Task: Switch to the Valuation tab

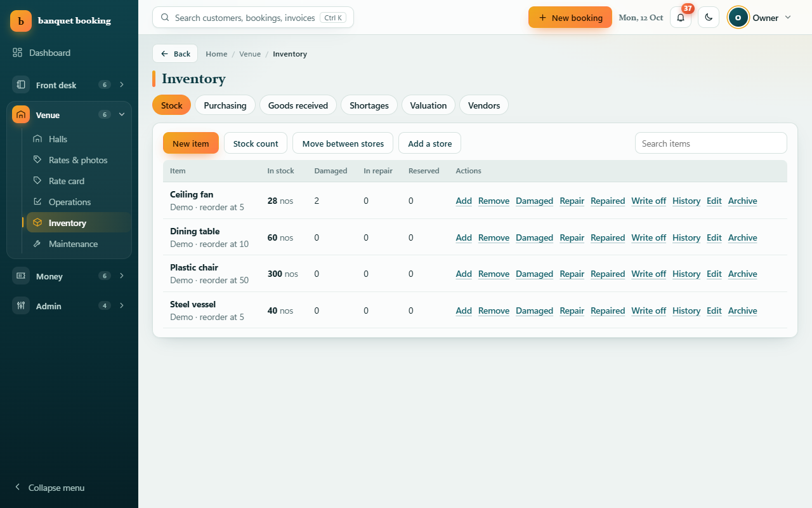Action: tap(428, 105)
